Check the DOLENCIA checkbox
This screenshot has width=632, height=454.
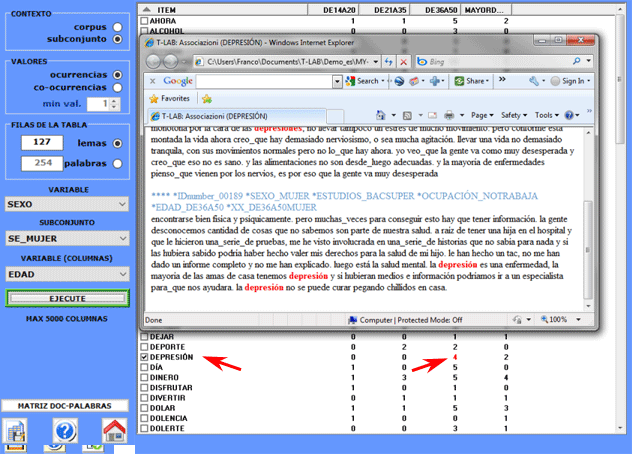tap(144, 418)
